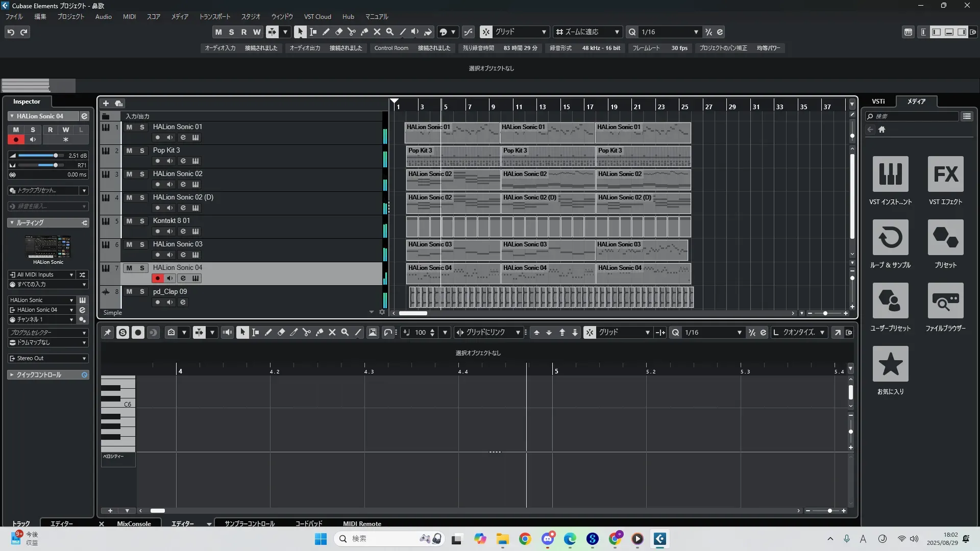980x551 pixels.
Task: Solo the Kontakt 8 01 track
Action: (x=142, y=221)
